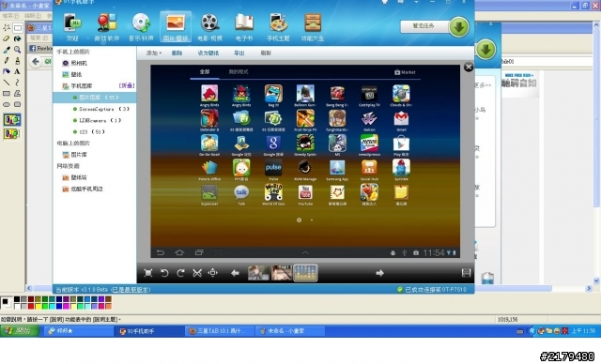
Task: Choose the opaque selection option in Paint
Action: pos(12,120)
